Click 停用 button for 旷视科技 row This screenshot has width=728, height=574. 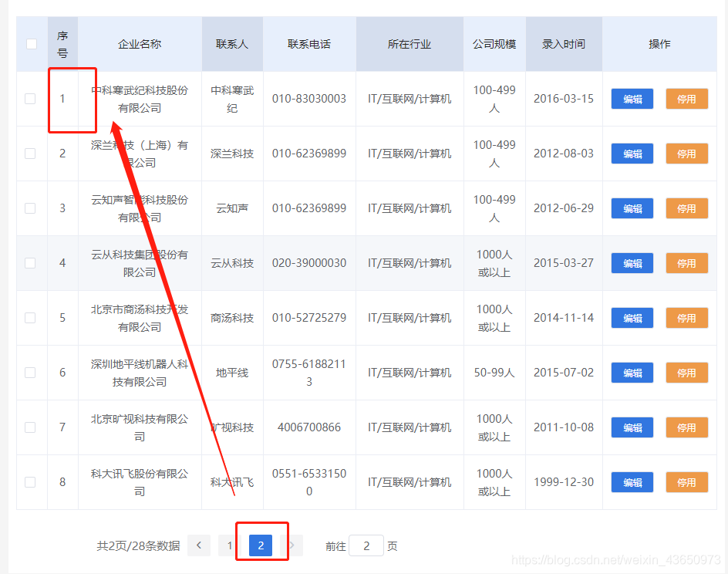pyautogui.click(x=686, y=427)
